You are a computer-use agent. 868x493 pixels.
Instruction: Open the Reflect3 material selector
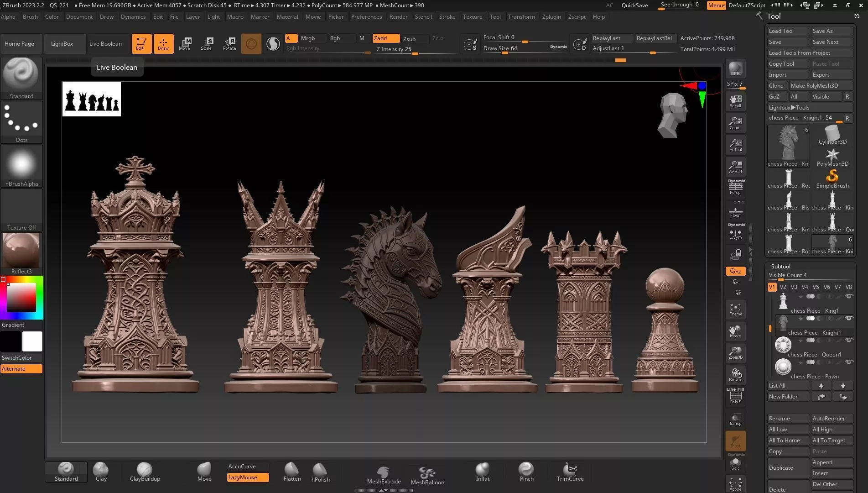[21, 253]
